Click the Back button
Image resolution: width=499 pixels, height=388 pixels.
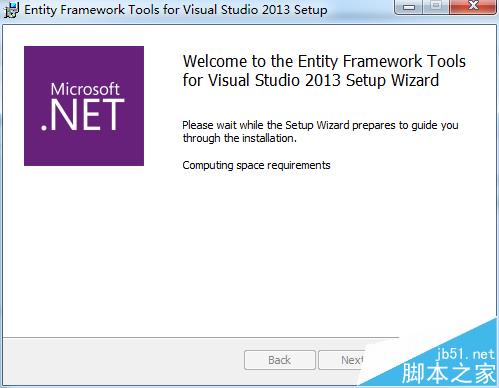pyautogui.click(x=280, y=360)
